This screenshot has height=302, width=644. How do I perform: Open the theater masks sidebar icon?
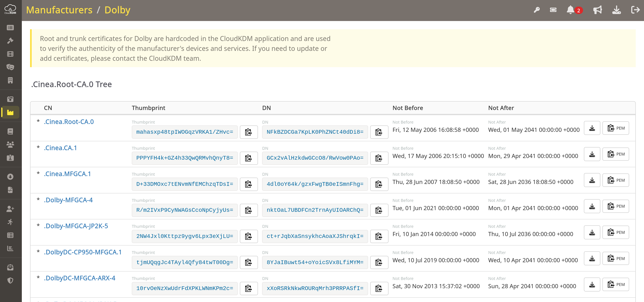[10, 67]
